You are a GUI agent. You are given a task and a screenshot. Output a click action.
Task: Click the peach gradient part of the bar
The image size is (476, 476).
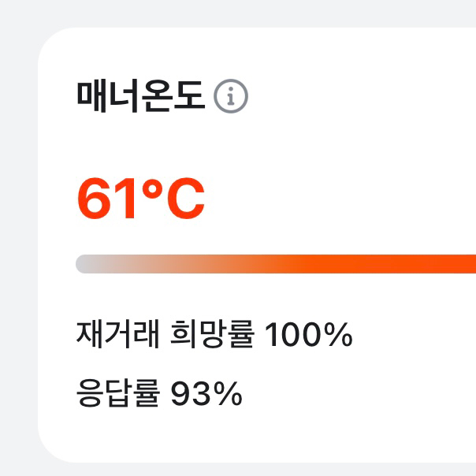(x=197, y=264)
